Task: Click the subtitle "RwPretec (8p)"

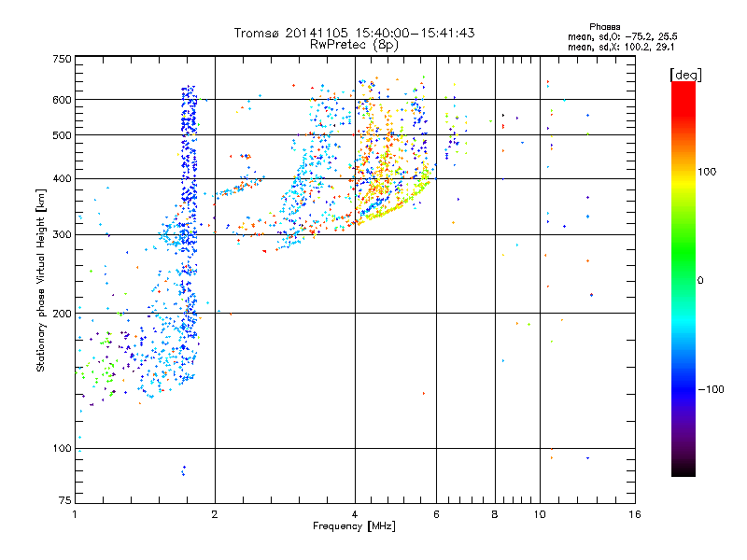Action: [x=354, y=45]
